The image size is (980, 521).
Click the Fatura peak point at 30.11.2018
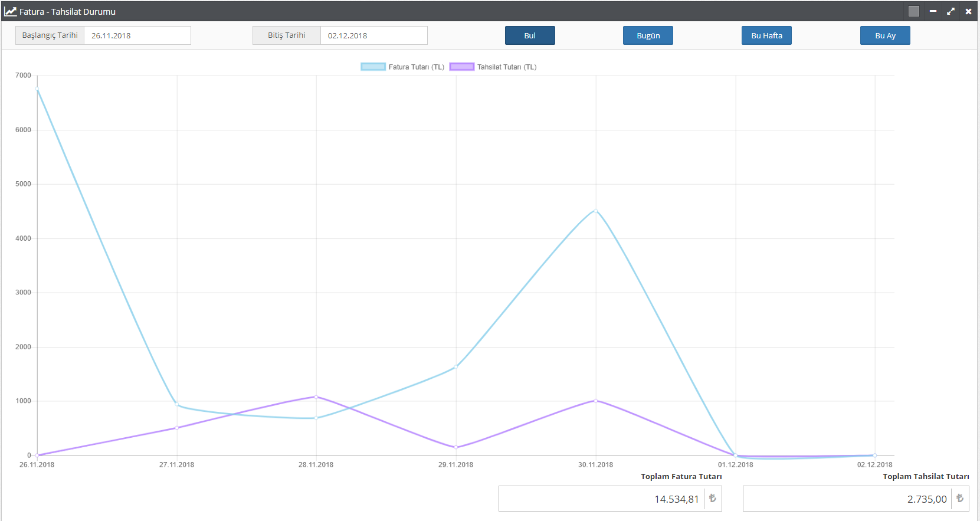595,211
